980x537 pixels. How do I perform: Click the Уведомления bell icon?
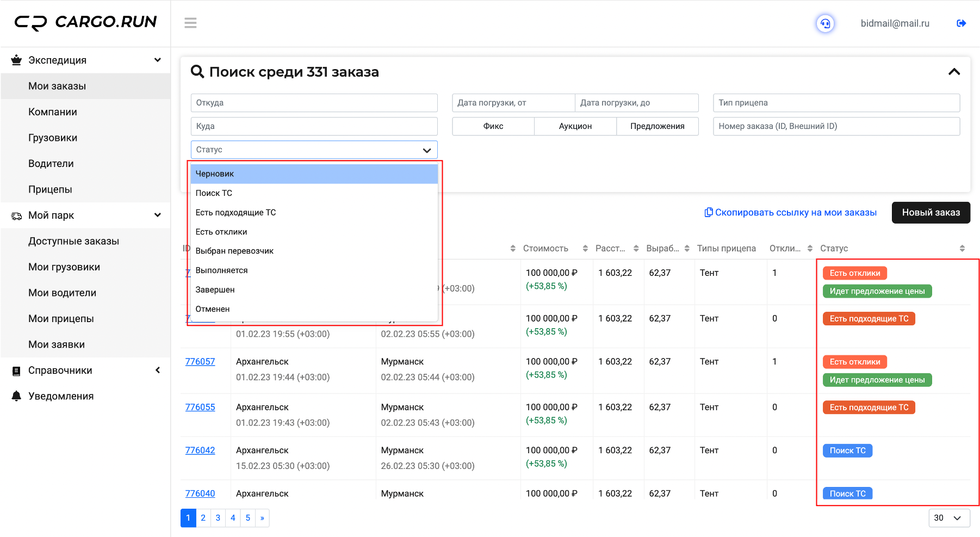coord(17,396)
